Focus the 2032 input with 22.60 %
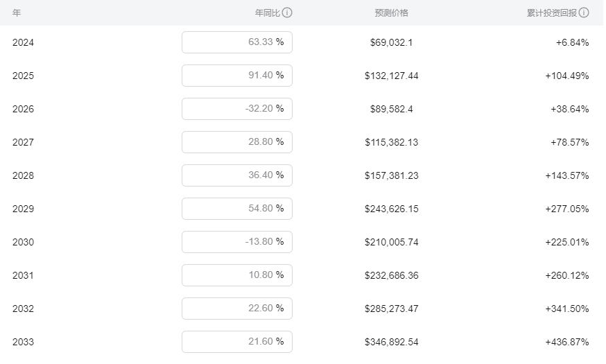The height and width of the screenshot is (364, 606). coord(237,308)
